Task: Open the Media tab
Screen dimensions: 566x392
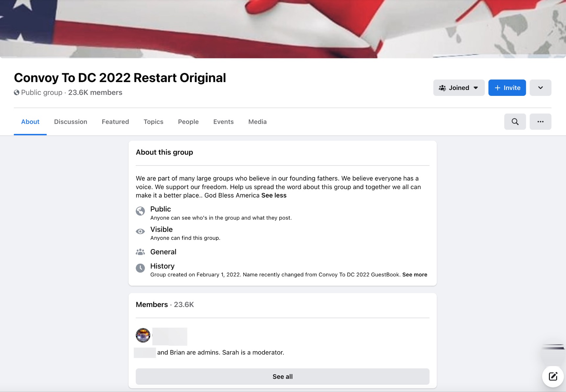Action: 257,121
